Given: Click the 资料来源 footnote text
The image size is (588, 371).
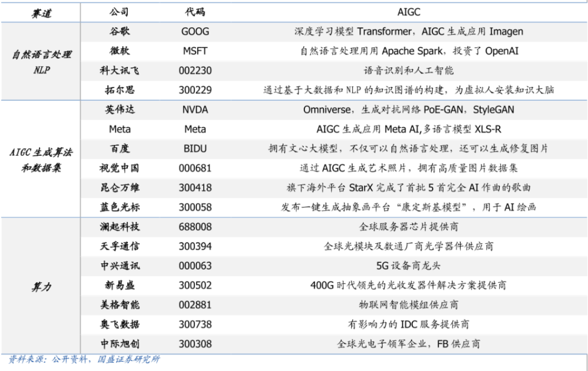Looking at the screenshot, I should 84,360.
